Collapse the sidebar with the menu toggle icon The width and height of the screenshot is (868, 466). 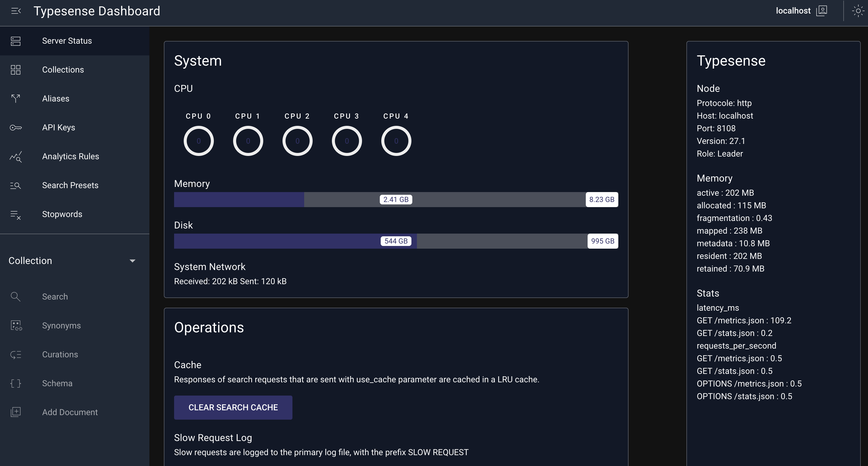(x=16, y=11)
